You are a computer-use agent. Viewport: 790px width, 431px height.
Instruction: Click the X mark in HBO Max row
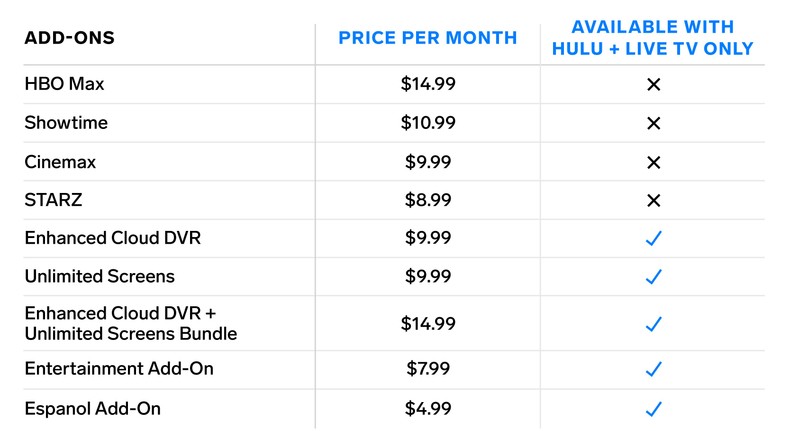tap(653, 85)
